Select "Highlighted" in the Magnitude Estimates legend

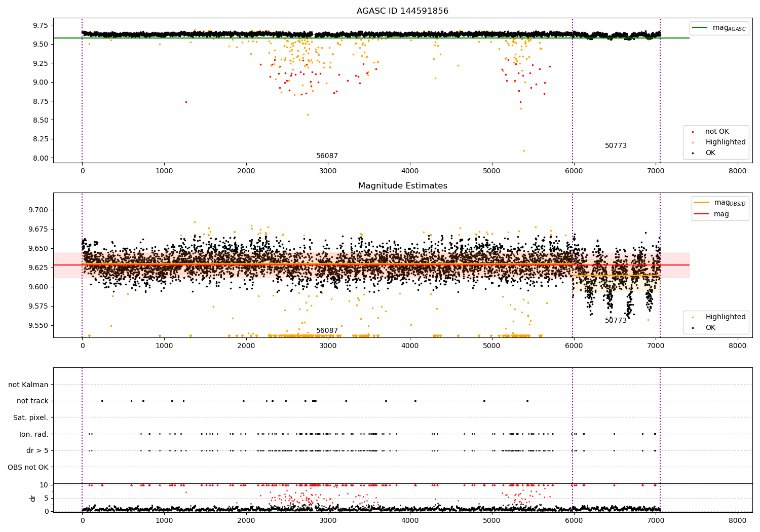[x=726, y=317]
